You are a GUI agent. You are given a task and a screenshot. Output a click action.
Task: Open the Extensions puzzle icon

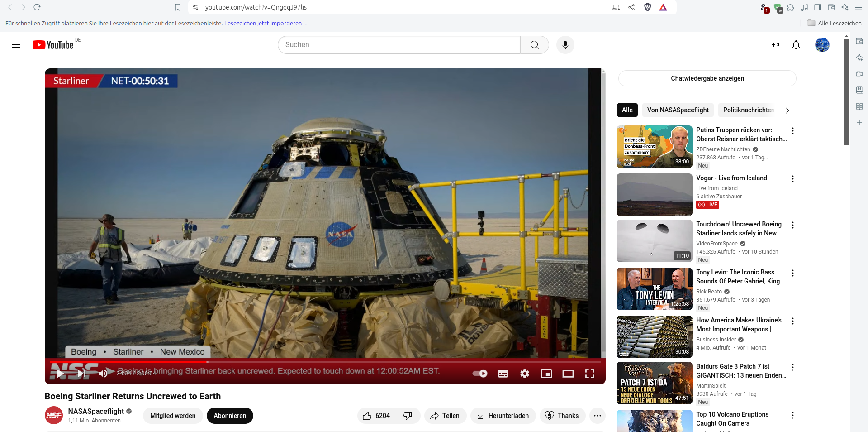791,7
